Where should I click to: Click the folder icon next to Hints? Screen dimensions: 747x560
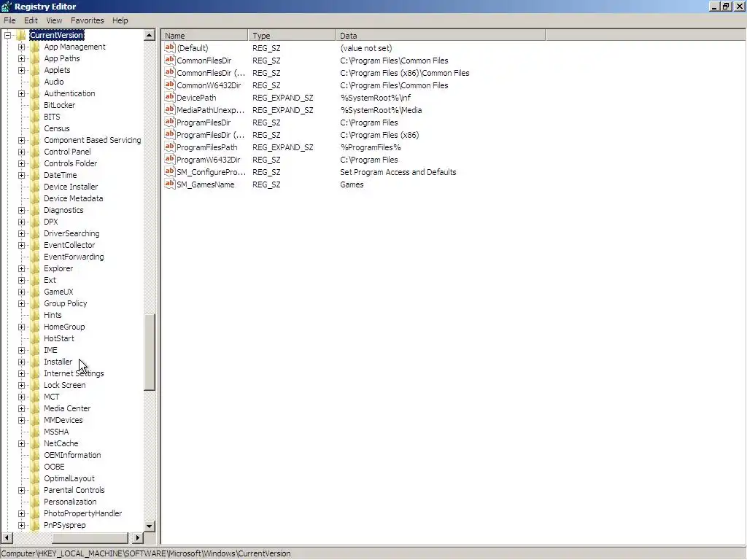35,315
